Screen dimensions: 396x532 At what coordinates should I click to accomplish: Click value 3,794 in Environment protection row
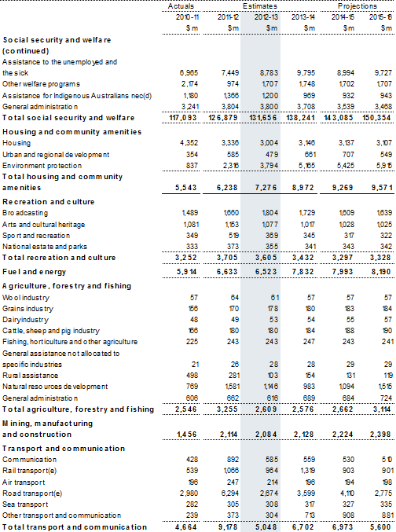click(x=269, y=166)
